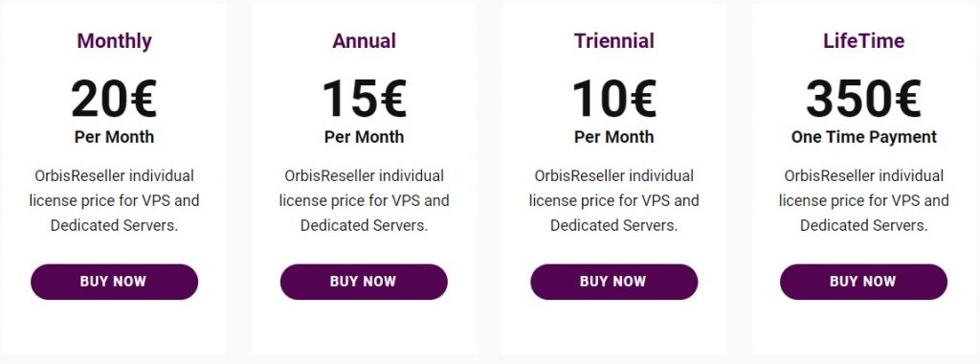Select the Annual plan heading

click(x=364, y=41)
